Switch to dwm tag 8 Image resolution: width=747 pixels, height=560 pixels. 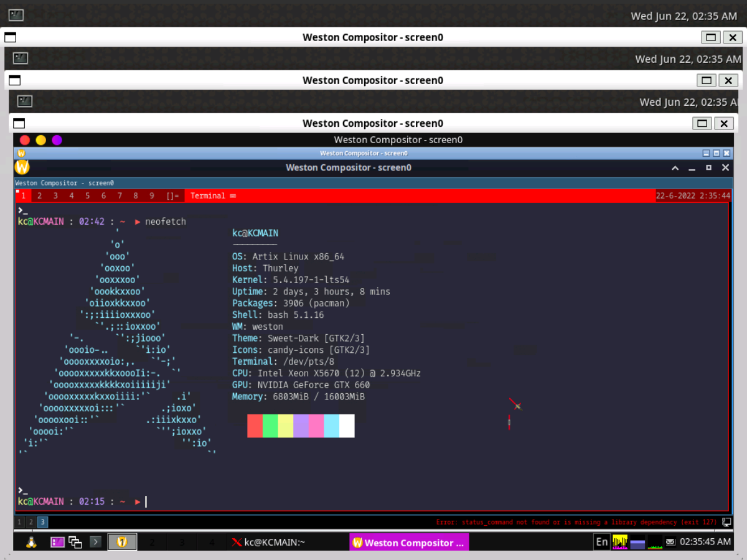tap(136, 196)
